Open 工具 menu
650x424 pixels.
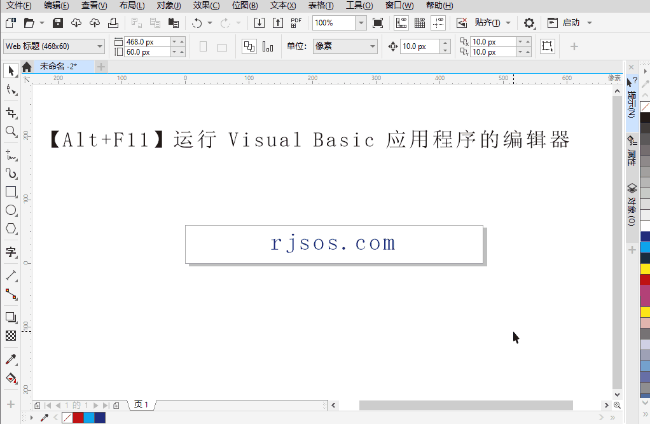(x=359, y=5)
